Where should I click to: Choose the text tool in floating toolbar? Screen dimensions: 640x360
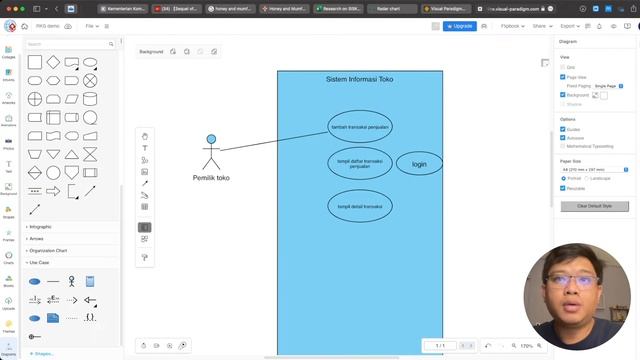click(144, 148)
